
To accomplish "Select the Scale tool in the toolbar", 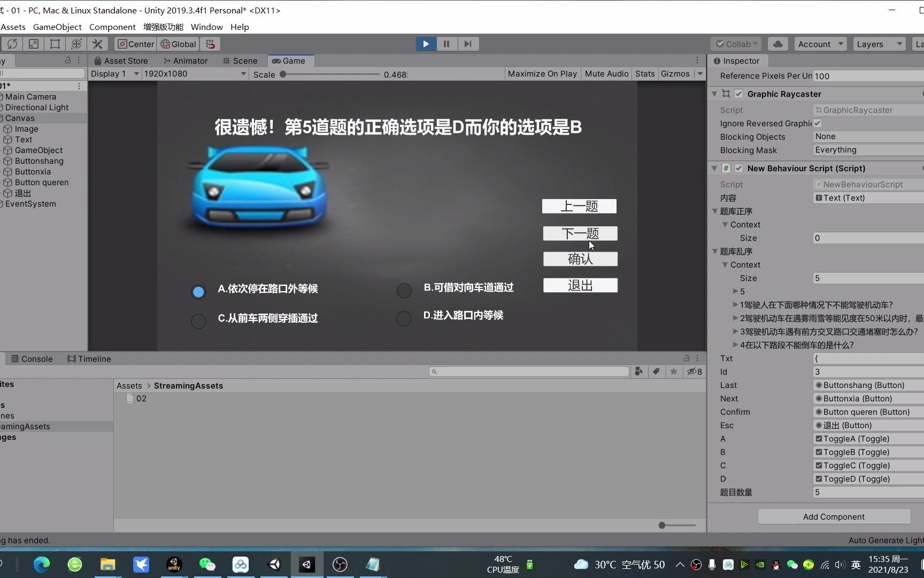I will [x=33, y=44].
